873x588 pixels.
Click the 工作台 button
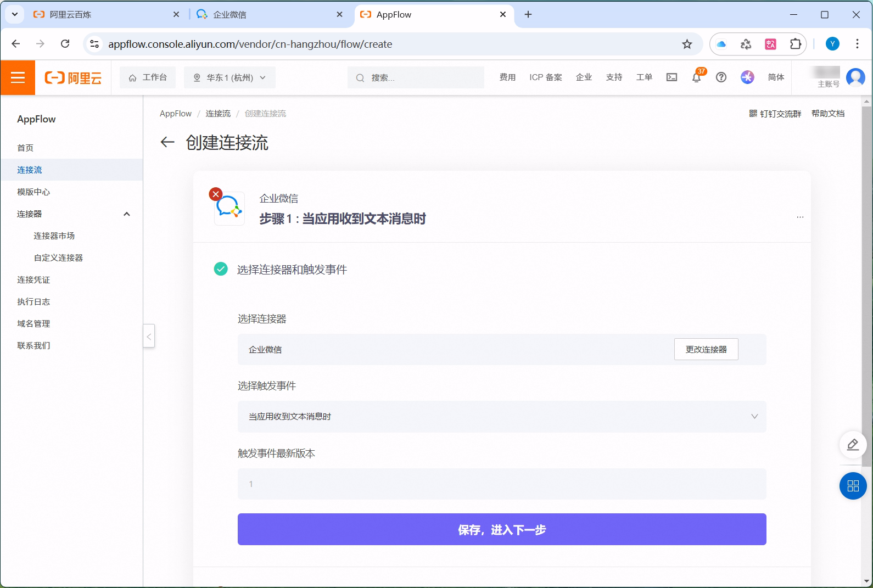click(148, 77)
